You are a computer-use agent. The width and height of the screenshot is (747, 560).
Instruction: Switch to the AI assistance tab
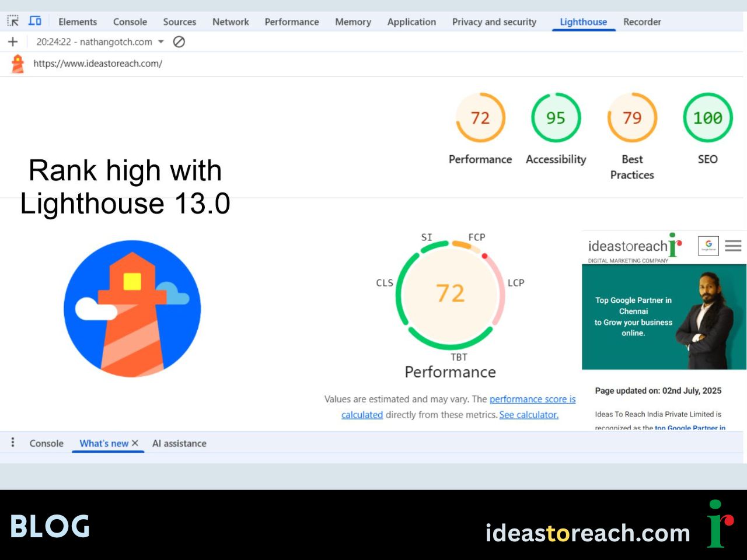pos(179,443)
